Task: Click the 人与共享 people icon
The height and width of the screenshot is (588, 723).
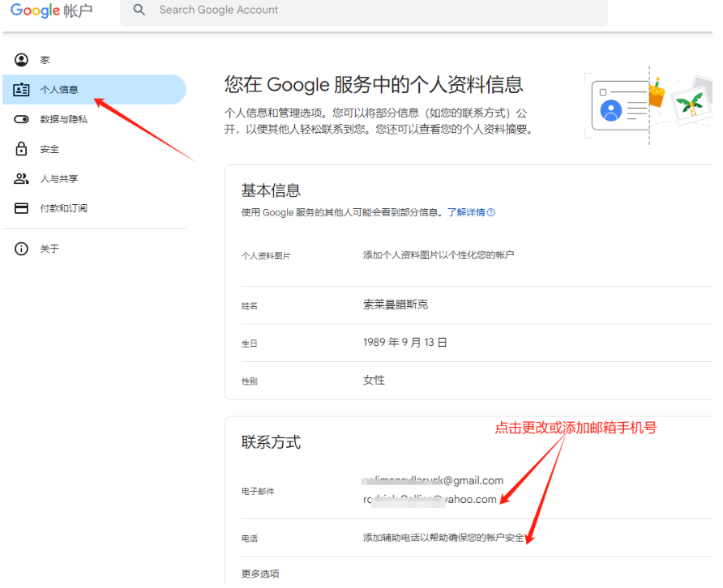Action: (x=21, y=179)
